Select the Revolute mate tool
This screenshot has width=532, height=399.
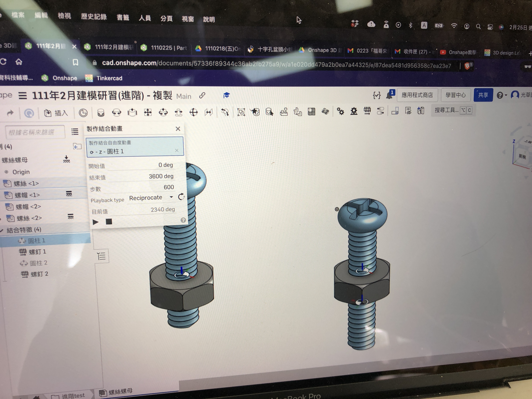pyautogui.click(x=116, y=113)
